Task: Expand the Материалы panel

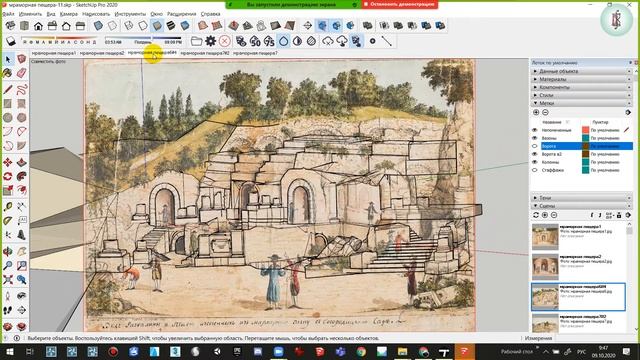Action: pyautogui.click(x=581, y=79)
